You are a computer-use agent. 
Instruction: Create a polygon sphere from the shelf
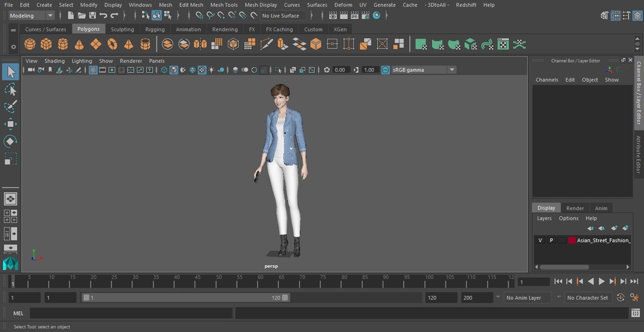pyautogui.click(x=30, y=44)
